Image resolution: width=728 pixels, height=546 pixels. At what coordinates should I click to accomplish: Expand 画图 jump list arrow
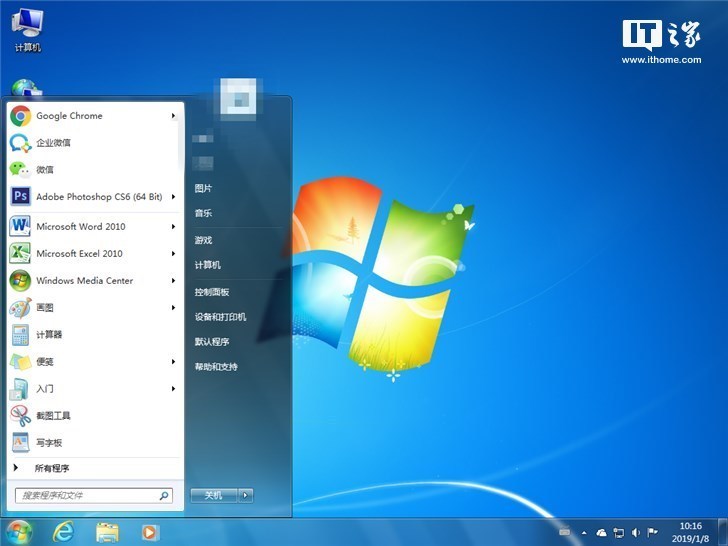point(173,307)
